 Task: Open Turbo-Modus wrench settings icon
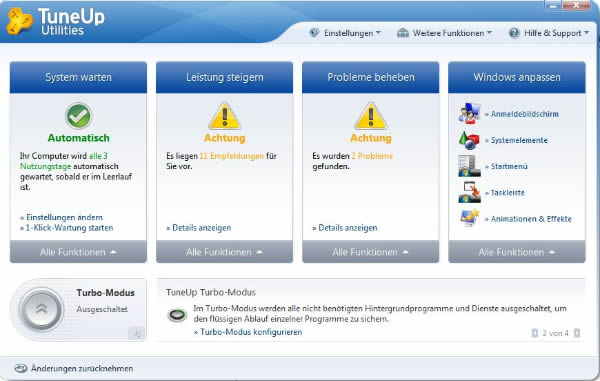coord(137,334)
